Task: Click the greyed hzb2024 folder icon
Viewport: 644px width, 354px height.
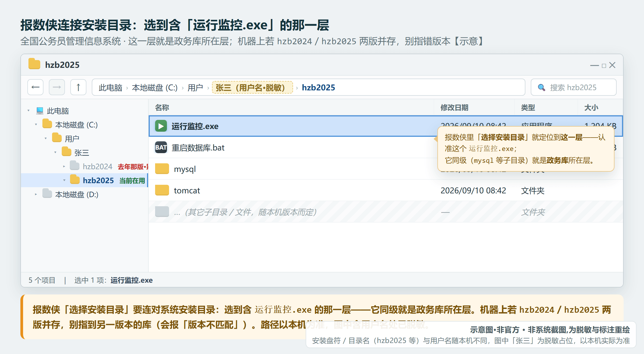Action: pos(75,166)
